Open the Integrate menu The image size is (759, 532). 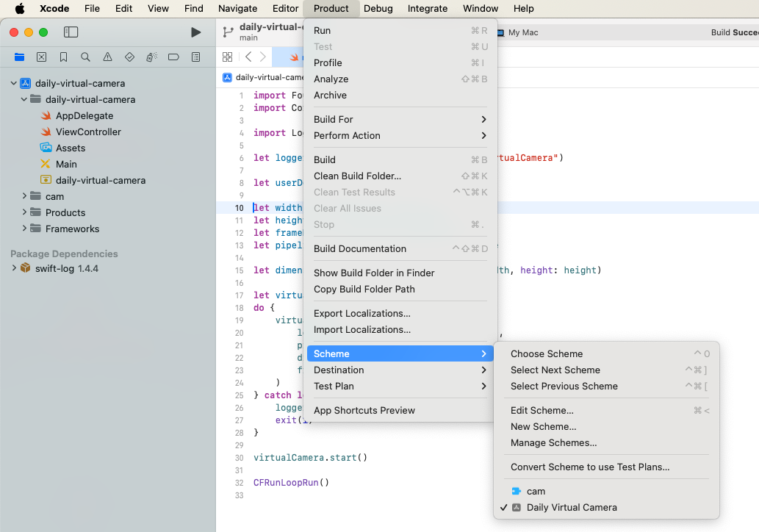pyautogui.click(x=428, y=8)
